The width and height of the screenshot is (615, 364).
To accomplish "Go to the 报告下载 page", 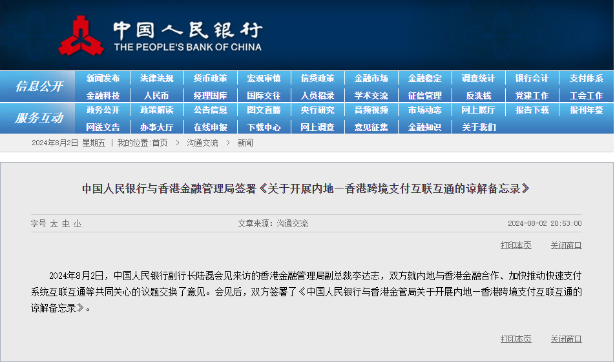I will (x=532, y=110).
